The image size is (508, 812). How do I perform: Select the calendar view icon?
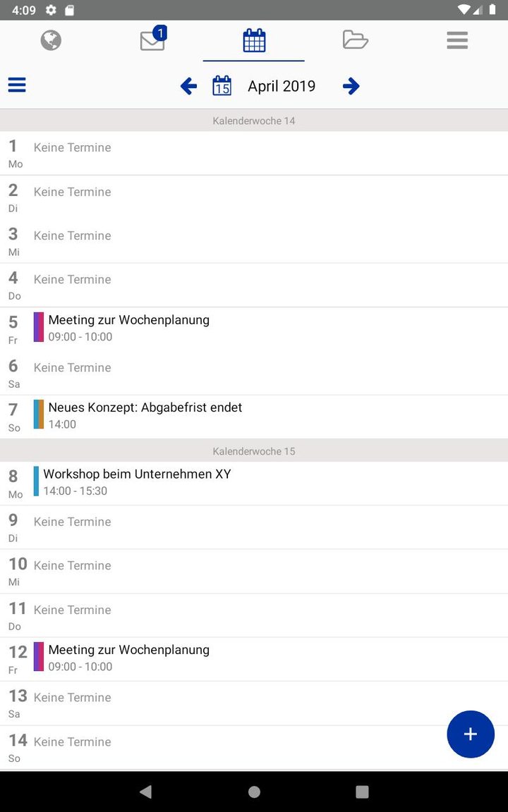click(253, 40)
